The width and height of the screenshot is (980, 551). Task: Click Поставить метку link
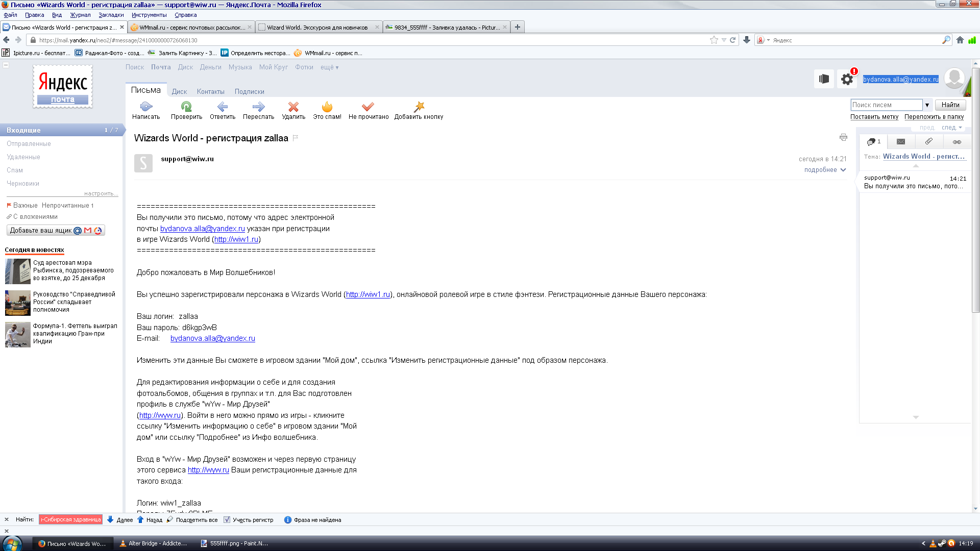(x=874, y=117)
